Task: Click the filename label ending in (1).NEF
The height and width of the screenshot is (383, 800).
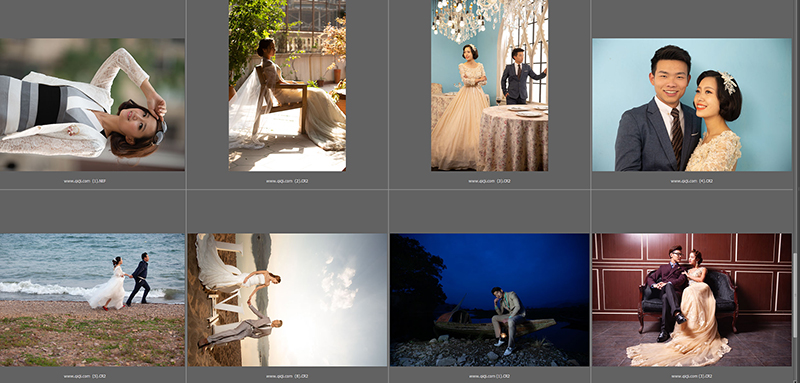Action: [x=85, y=181]
